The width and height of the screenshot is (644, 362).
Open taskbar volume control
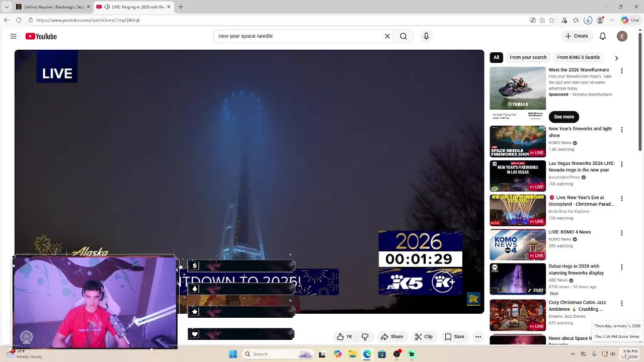(x=613, y=354)
